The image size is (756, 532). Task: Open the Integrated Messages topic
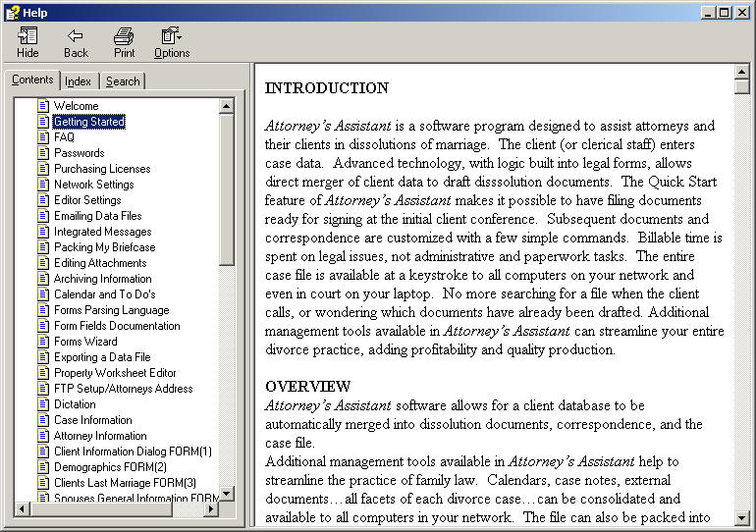103,232
